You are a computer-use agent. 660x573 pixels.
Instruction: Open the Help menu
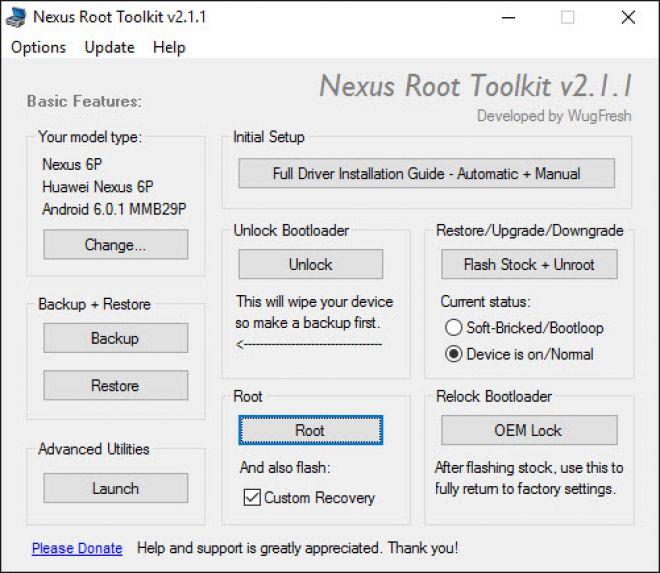[x=169, y=47]
